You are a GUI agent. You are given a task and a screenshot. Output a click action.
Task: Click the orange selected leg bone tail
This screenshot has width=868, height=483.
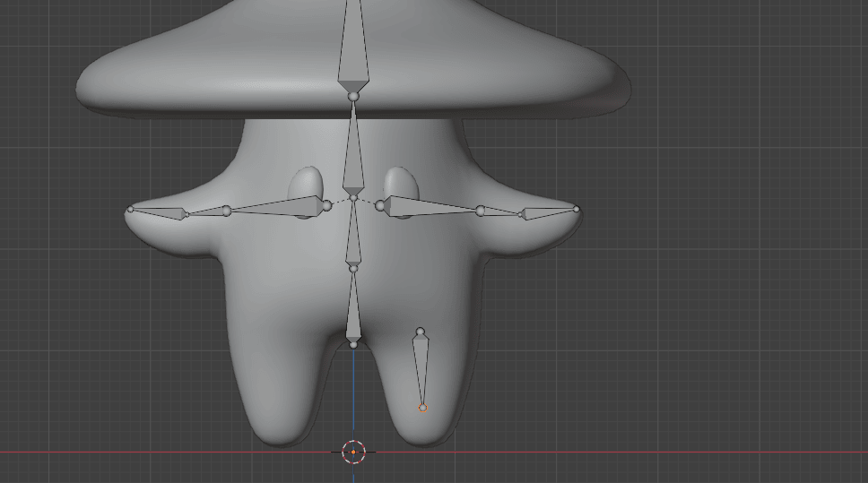pyautogui.click(x=423, y=408)
